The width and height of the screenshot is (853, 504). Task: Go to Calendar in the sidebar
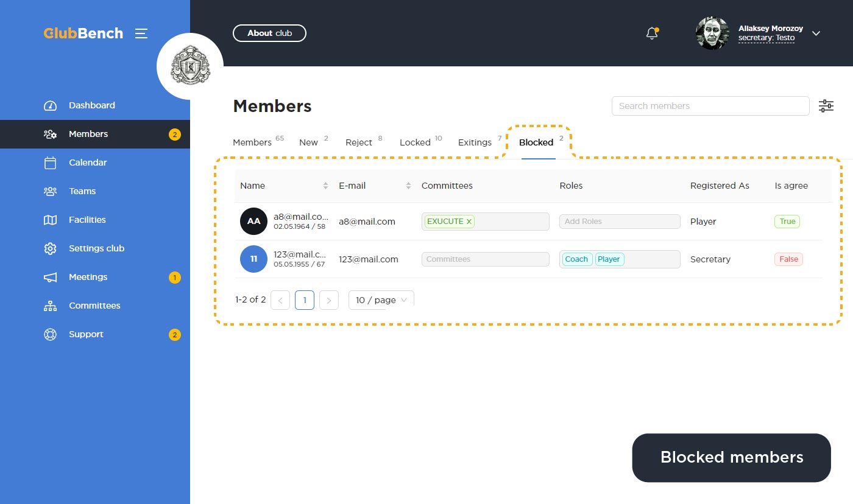pos(88,163)
